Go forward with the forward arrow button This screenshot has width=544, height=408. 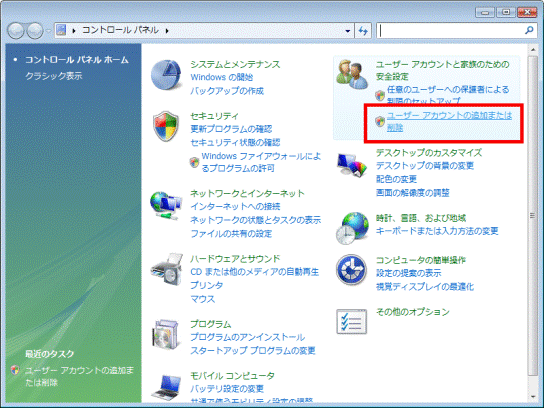point(35,31)
